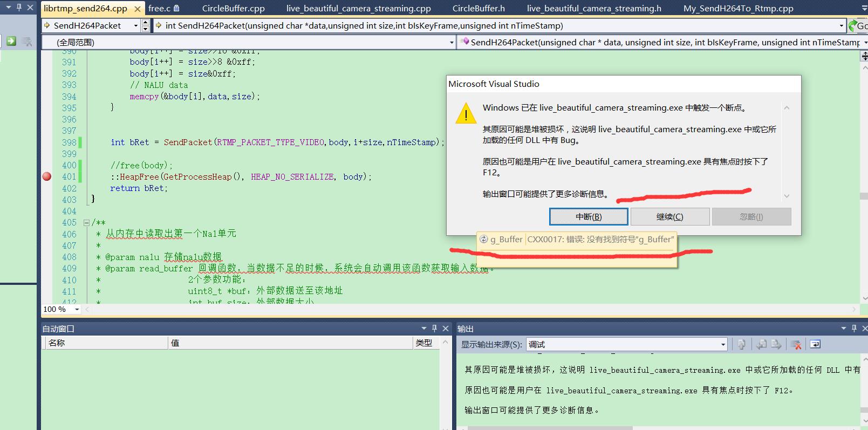The image size is (868, 430).
Task: Click the disabled 忽略(I) Ignore button
Action: tap(751, 216)
